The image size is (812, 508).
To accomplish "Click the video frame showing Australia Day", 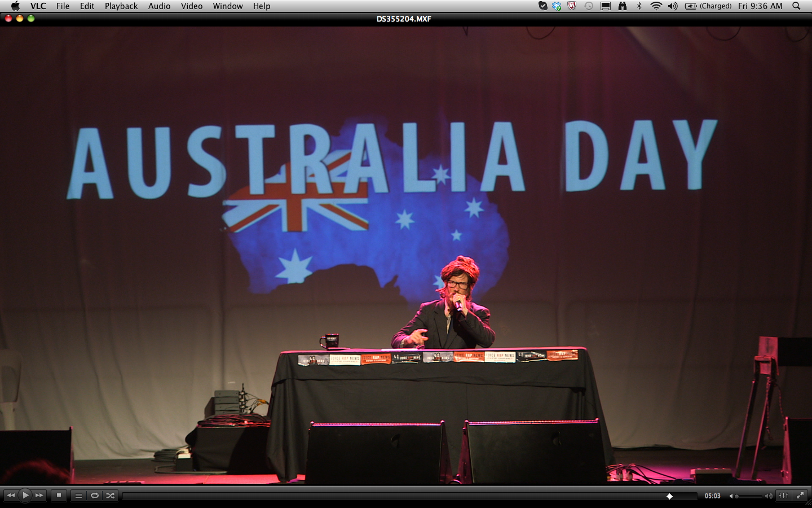I will coord(406,255).
